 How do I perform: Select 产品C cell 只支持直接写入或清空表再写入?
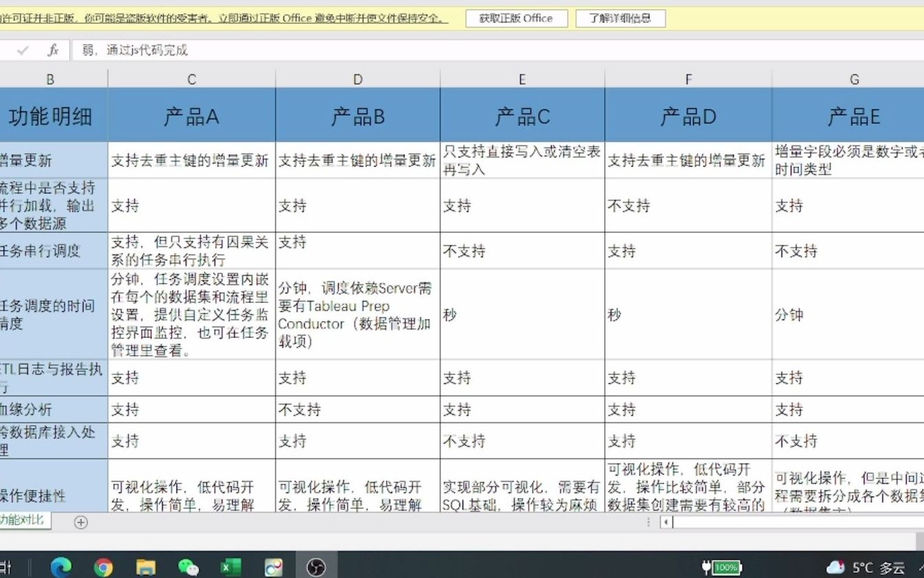(x=522, y=161)
